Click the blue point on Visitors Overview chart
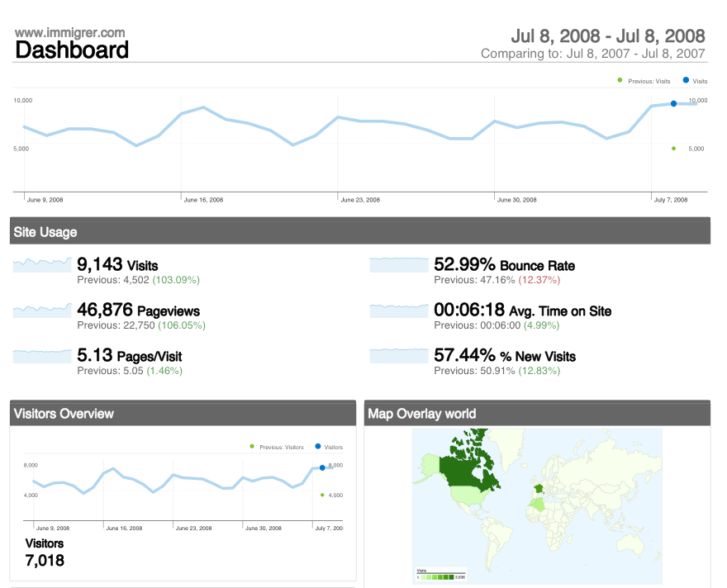The height and width of the screenshot is (588, 727). 322,468
